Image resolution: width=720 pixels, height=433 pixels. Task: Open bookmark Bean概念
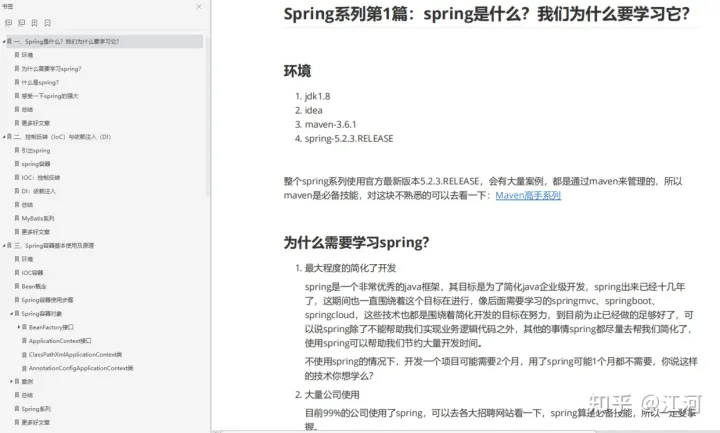[34, 287]
